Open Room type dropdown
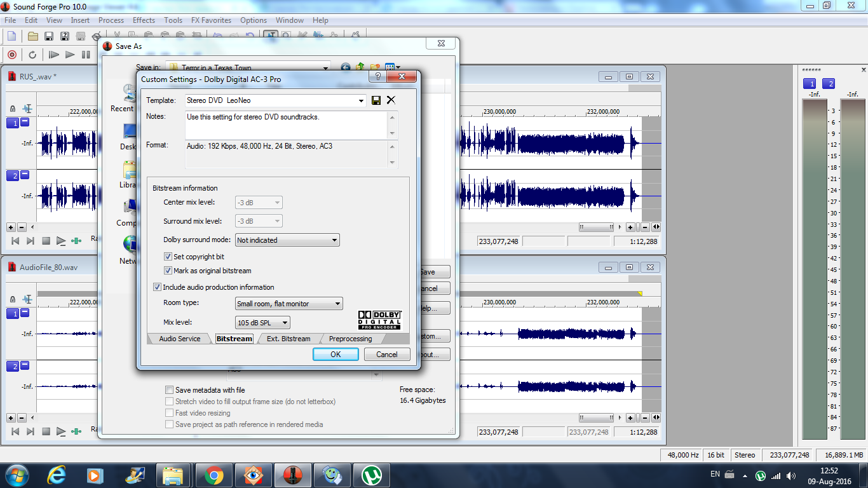Viewport: 868px width, 488px height. pyautogui.click(x=338, y=304)
